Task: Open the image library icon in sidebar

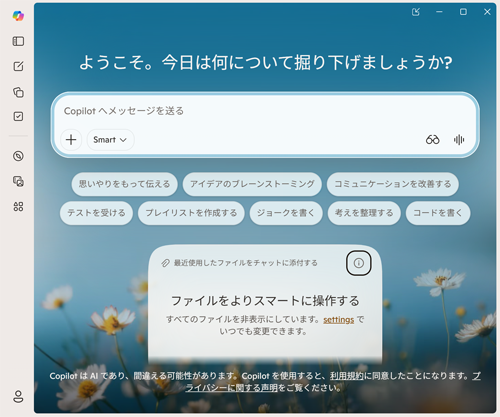Action: point(18,181)
